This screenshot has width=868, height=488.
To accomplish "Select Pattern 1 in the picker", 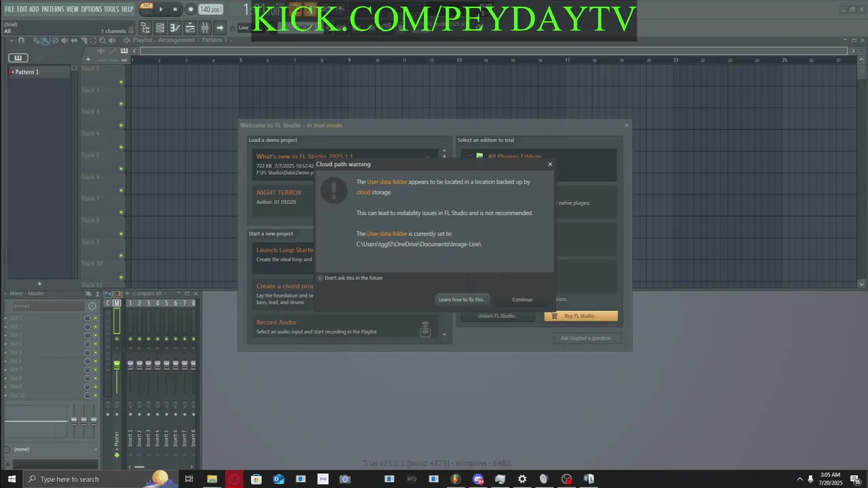I will [x=39, y=72].
